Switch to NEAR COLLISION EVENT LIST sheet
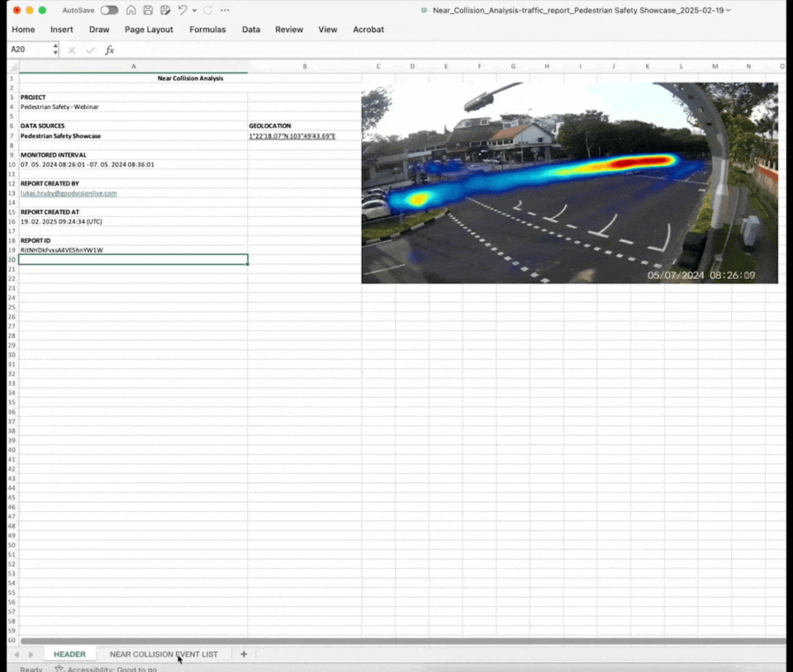The image size is (793, 672). 164,654
